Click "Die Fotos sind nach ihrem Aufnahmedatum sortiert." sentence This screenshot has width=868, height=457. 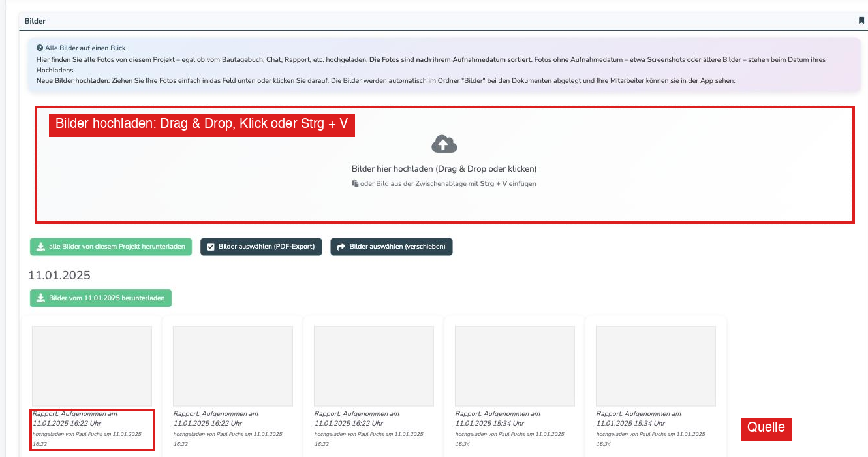pyautogui.click(x=450, y=59)
